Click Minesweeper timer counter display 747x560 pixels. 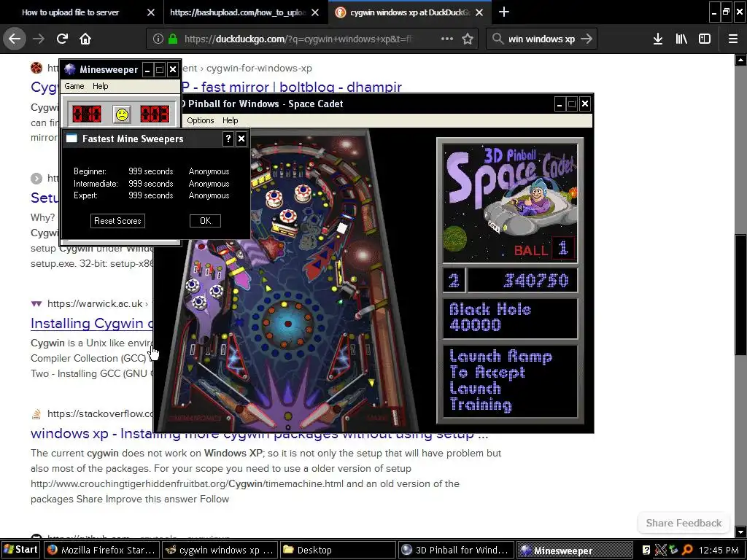[155, 114]
